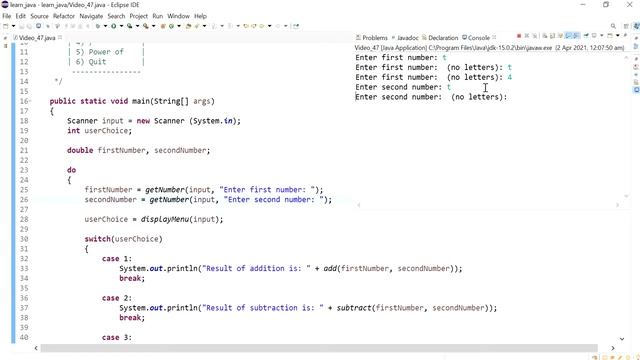Click the Save toolbar icon
The width and height of the screenshot is (640, 360).
(x=22, y=26)
